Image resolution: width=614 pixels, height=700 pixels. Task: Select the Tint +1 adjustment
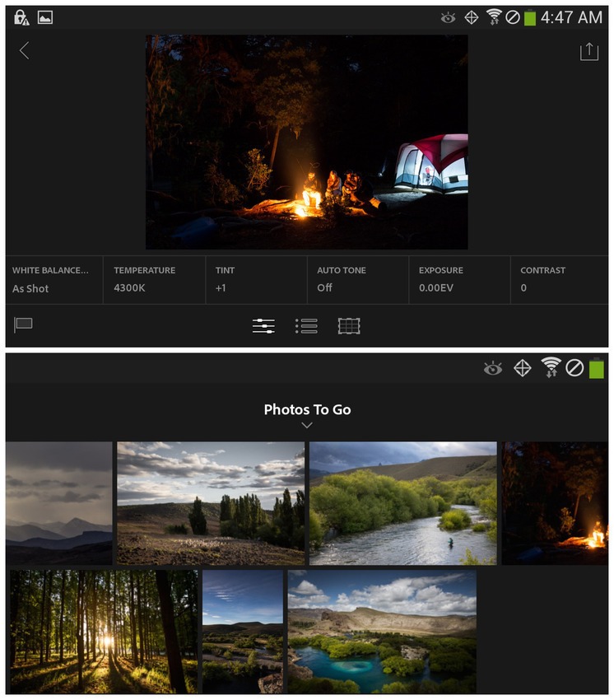point(256,280)
